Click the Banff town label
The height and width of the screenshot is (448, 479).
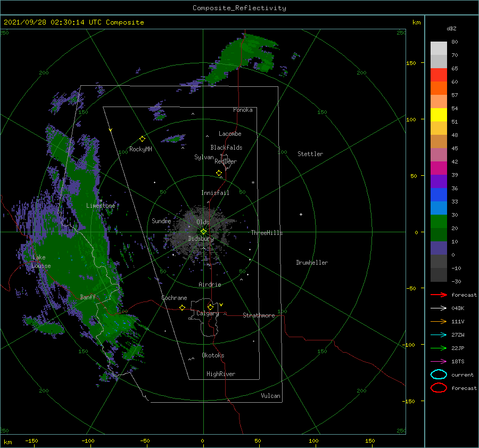pos(88,297)
